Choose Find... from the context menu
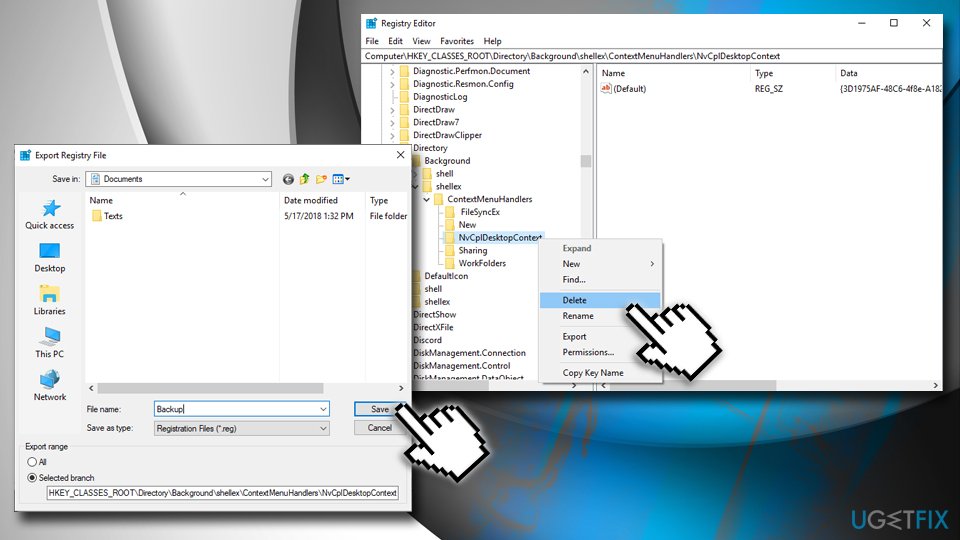The height and width of the screenshot is (540, 960). [x=601, y=279]
